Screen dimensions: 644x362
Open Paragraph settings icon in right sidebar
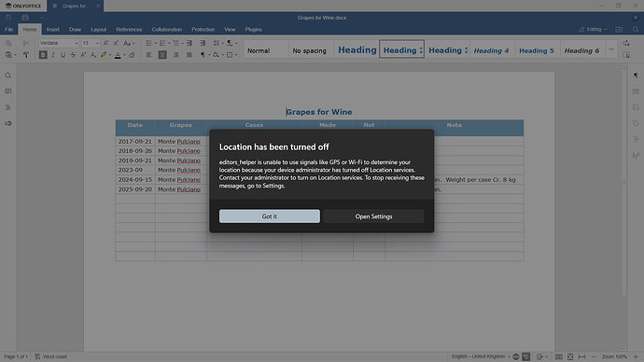(x=636, y=76)
